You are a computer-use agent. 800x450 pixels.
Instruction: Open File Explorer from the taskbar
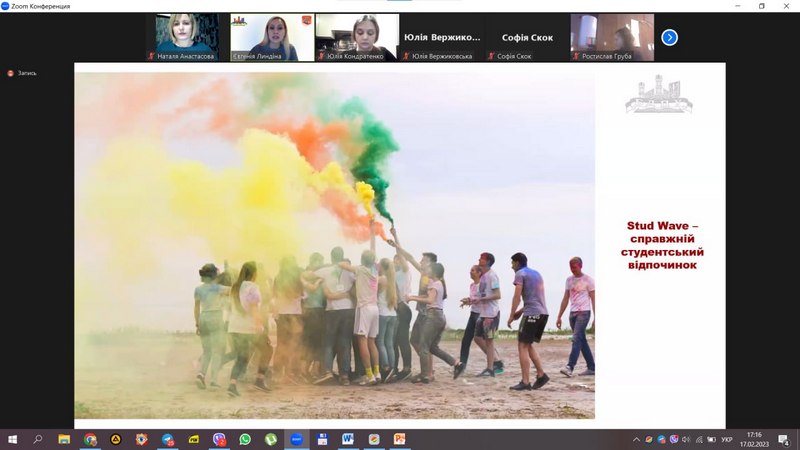point(64,439)
